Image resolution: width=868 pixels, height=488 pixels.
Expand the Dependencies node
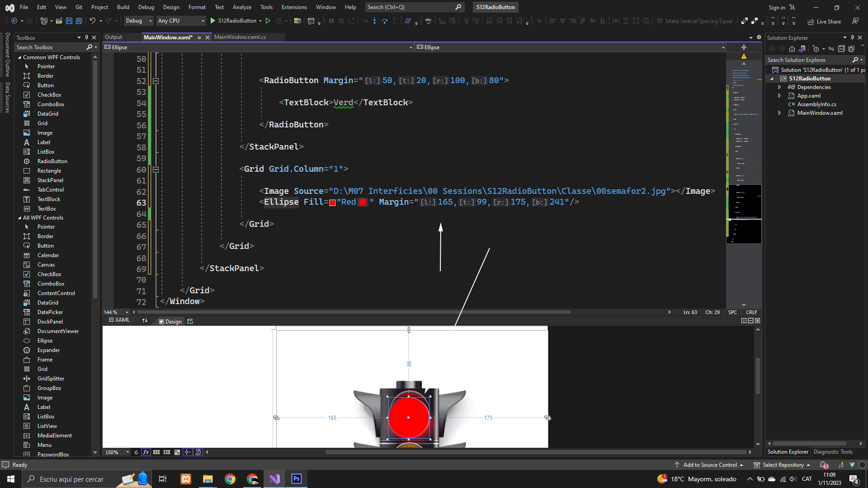(779, 87)
